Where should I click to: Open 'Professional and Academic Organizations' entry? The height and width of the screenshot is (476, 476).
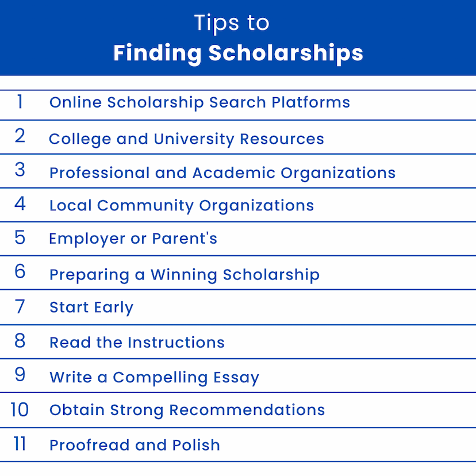tap(222, 174)
